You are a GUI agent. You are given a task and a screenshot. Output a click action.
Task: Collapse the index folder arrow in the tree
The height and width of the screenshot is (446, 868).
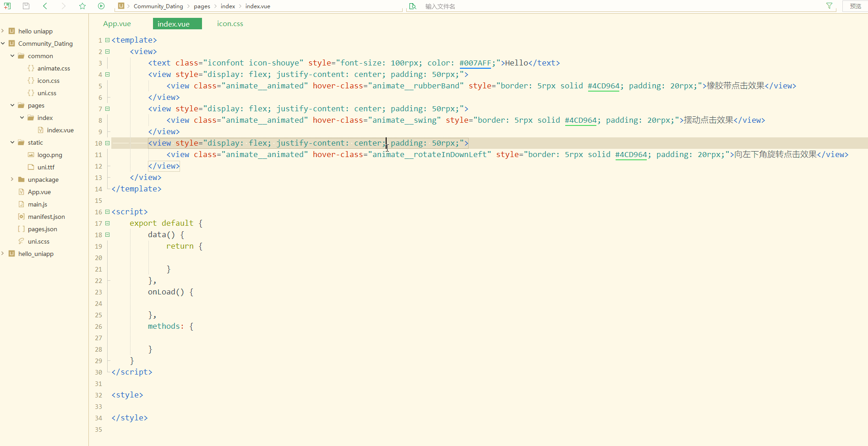[x=22, y=118]
